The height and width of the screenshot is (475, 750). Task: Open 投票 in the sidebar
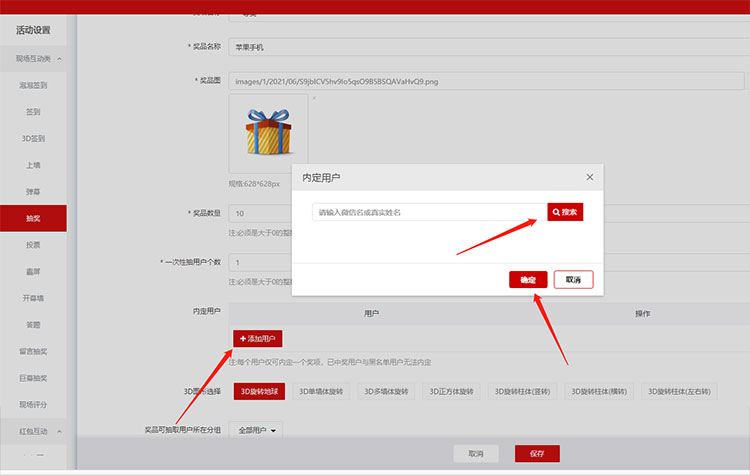pyautogui.click(x=33, y=244)
